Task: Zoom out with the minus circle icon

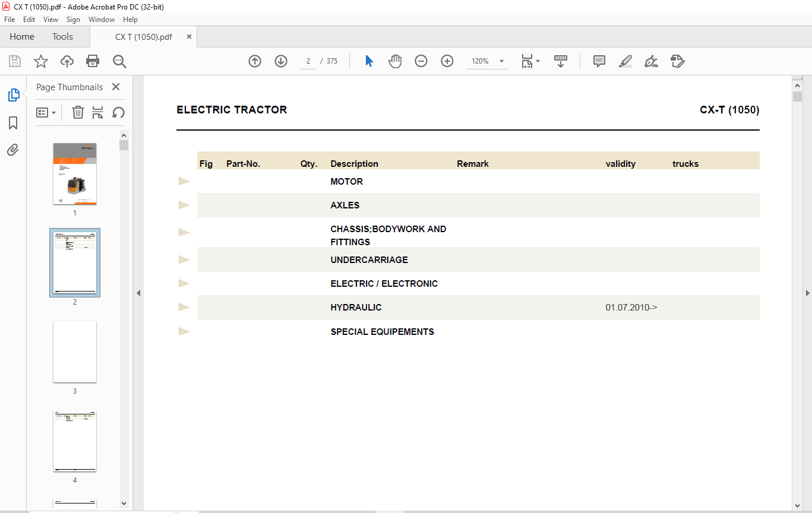Action: click(421, 61)
